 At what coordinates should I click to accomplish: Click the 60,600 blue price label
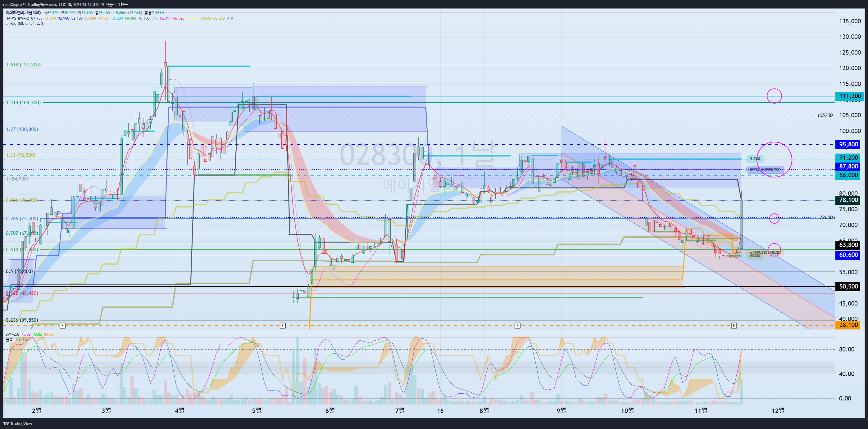coord(848,255)
